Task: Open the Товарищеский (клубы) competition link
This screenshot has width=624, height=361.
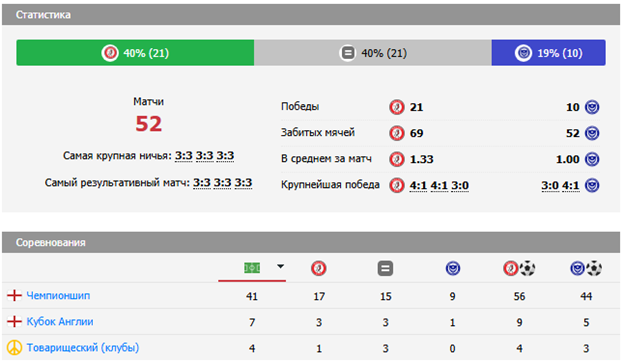Action: (83, 348)
